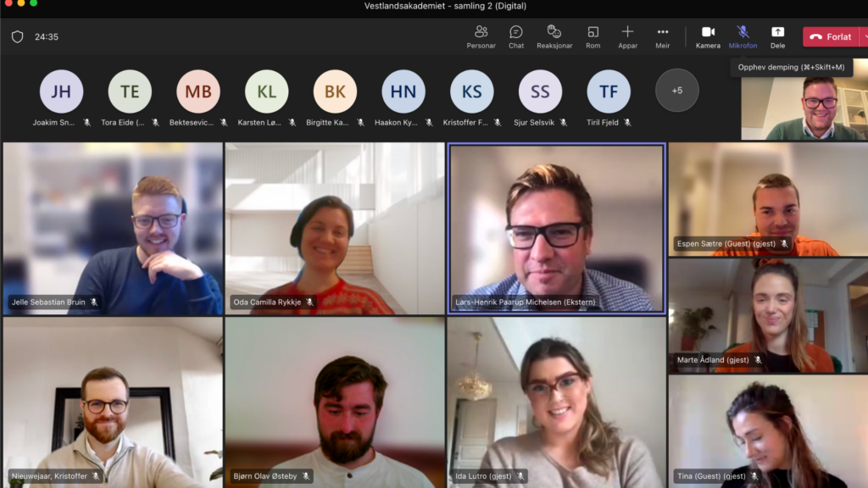Select the TE Tora Eide avatar
The width and height of the screenshot is (868, 488).
point(130,91)
